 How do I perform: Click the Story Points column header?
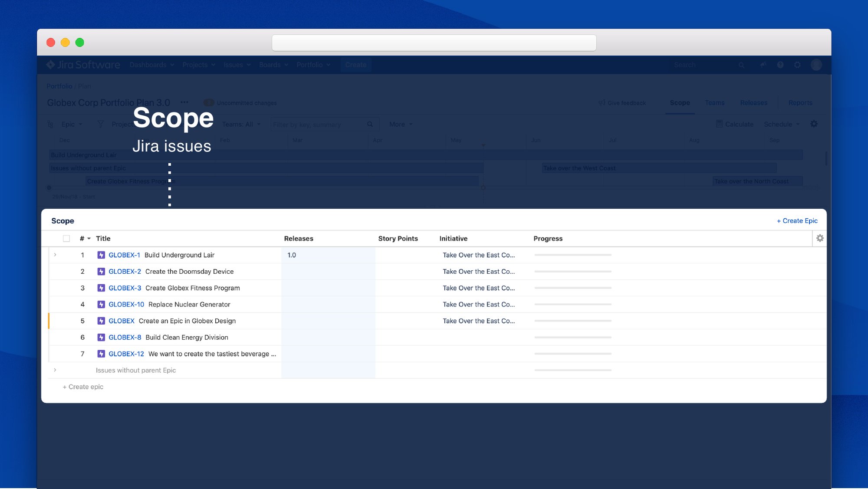[x=398, y=239]
